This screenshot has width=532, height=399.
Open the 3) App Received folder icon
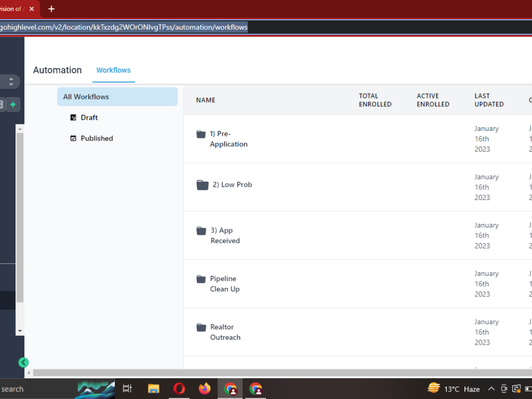tap(201, 231)
